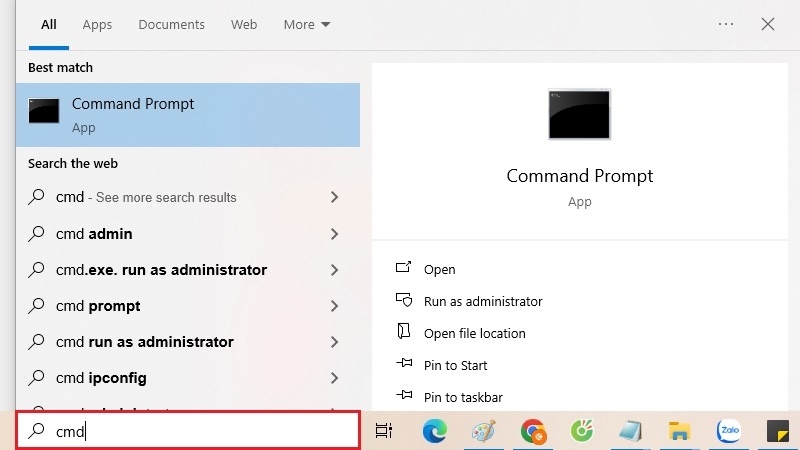This screenshot has height=450, width=800.
Task: Switch to the Web tab
Action: [x=244, y=24]
